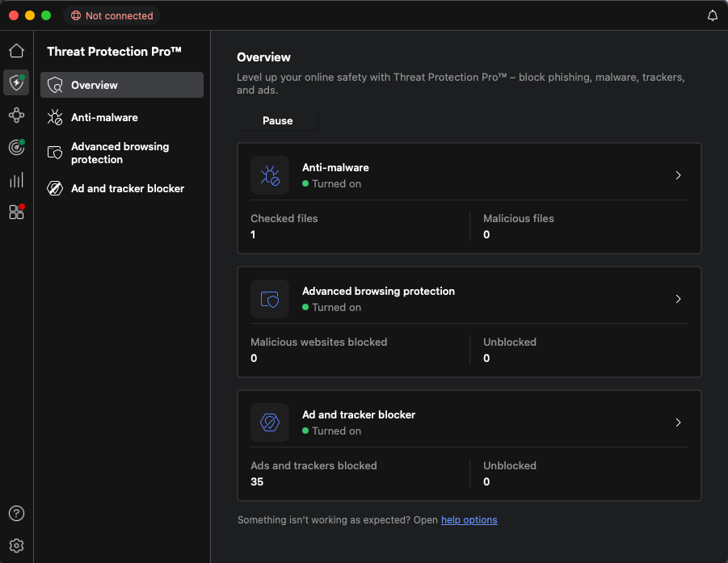The height and width of the screenshot is (563, 728).
Task: Open the help question mark icon
Action: [x=16, y=514]
